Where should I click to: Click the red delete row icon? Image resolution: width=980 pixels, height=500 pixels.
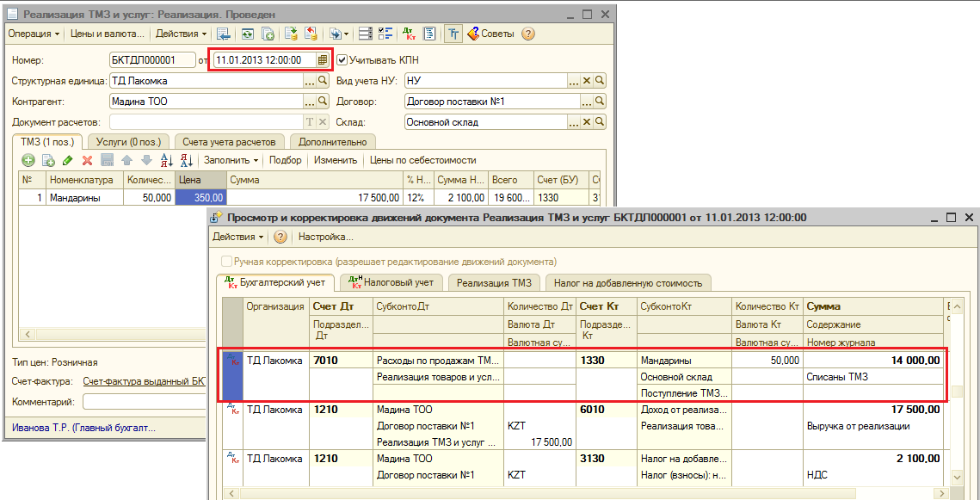87,160
